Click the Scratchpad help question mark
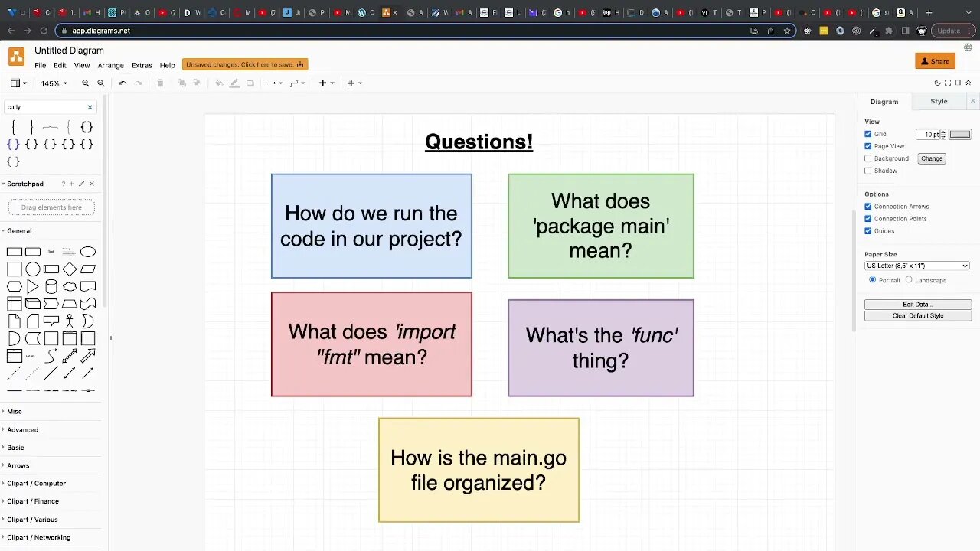Viewport: 980px width, 551px height. coord(64,184)
